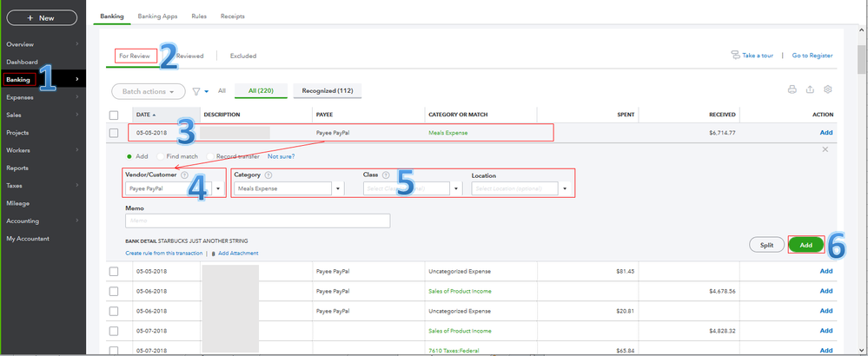Open the Excluded tab
Screen dimensions: 868x356
click(x=243, y=56)
